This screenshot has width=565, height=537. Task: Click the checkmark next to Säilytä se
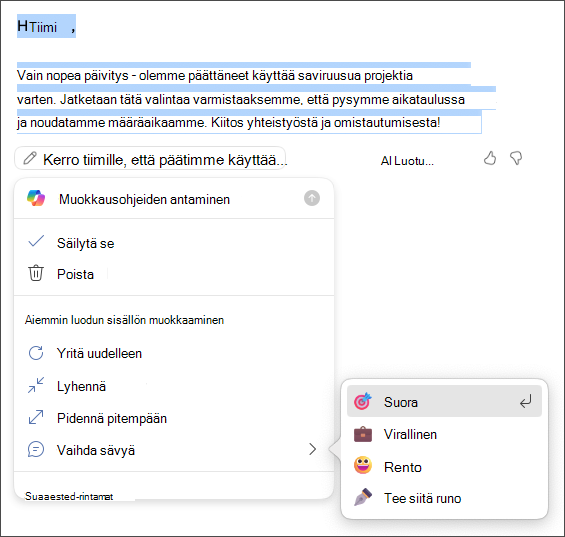(x=36, y=241)
